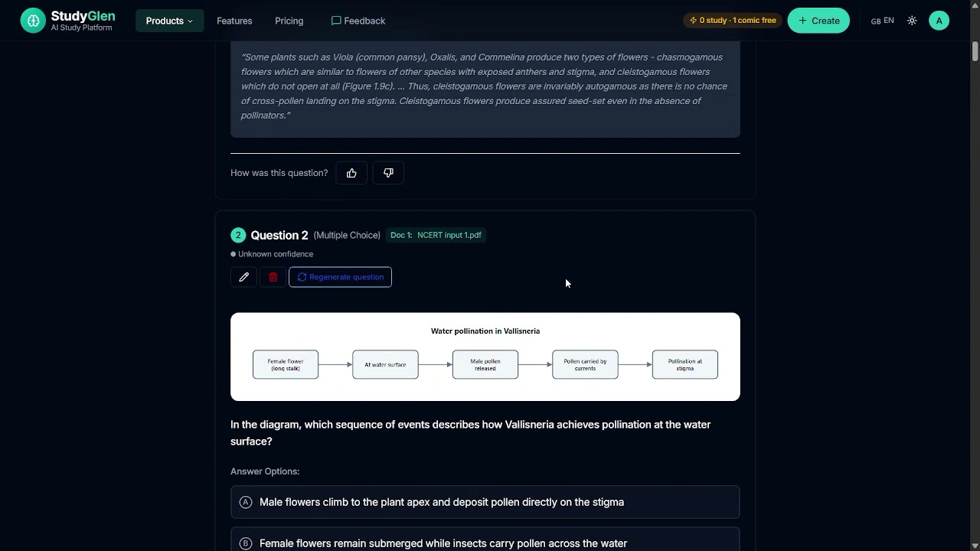The width and height of the screenshot is (980, 551).
Task: Click the StudyGlen brain logo icon
Action: (x=33, y=21)
